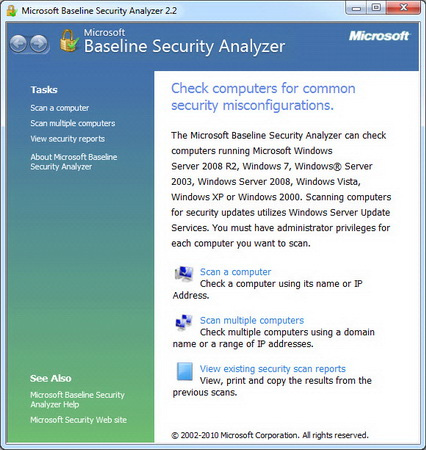The height and width of the screenshot is (450, 426).
Task: Click the Scan a computer main link
Action: pos(235,272)
